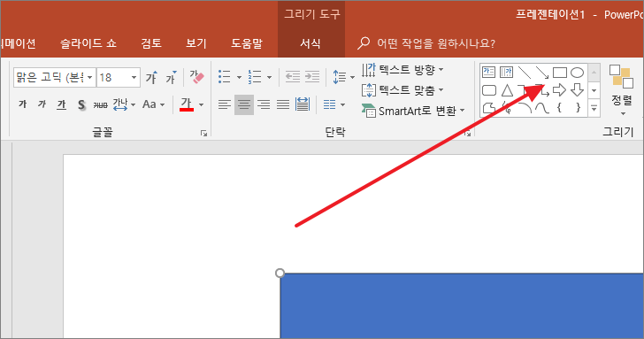
Task: Select the blue rectangle on slide
Action: tap(462, 305)
